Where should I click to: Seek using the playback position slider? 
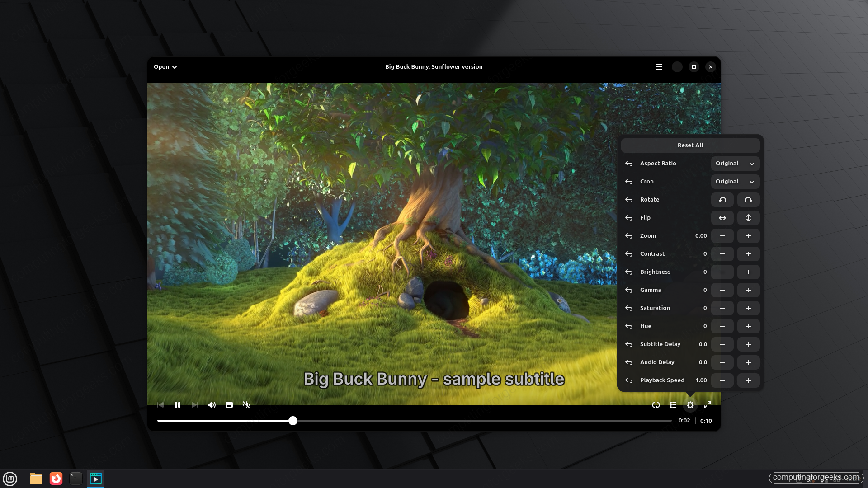pyautogui.click(x=414, y=421)
